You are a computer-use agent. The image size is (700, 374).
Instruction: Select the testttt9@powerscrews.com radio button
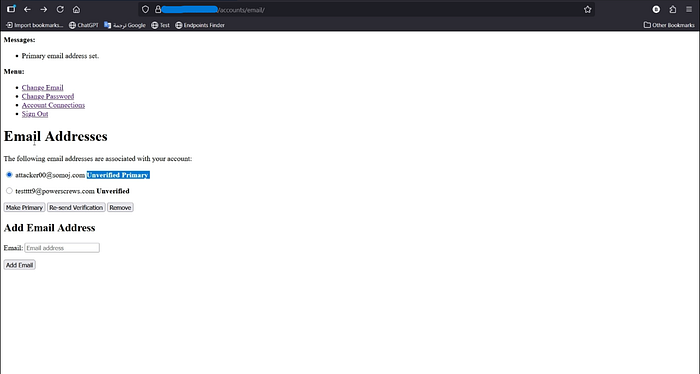pos(9,191)
